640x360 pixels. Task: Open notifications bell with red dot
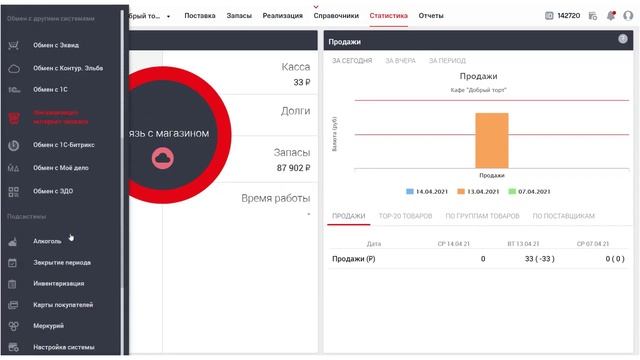click(x=611, y=16)
